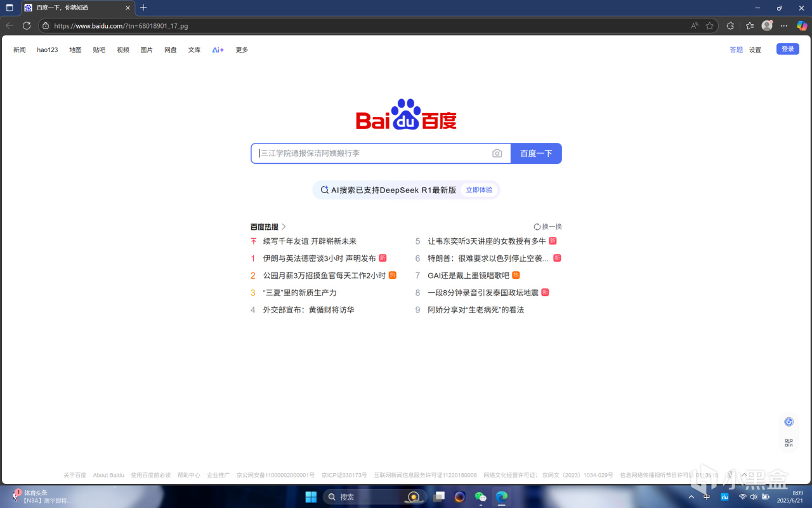The image size is (812, 508).
Task: Open the 答题 link
Action: 736,50
